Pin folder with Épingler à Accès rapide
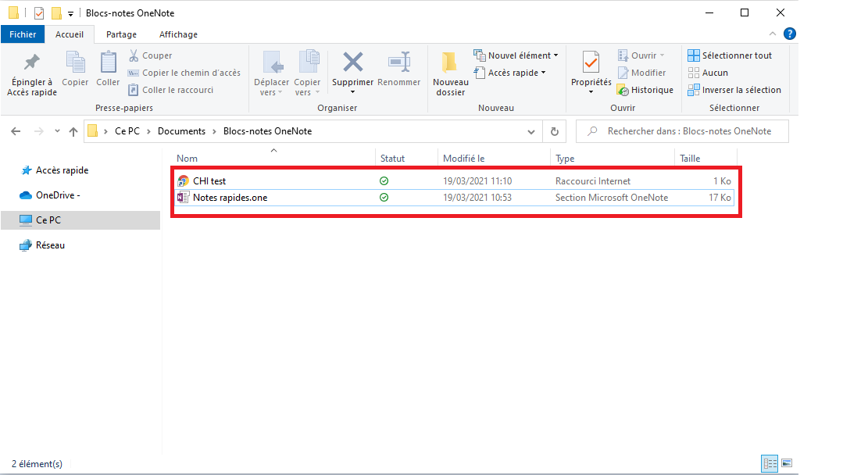 click(x=31, y=75)
